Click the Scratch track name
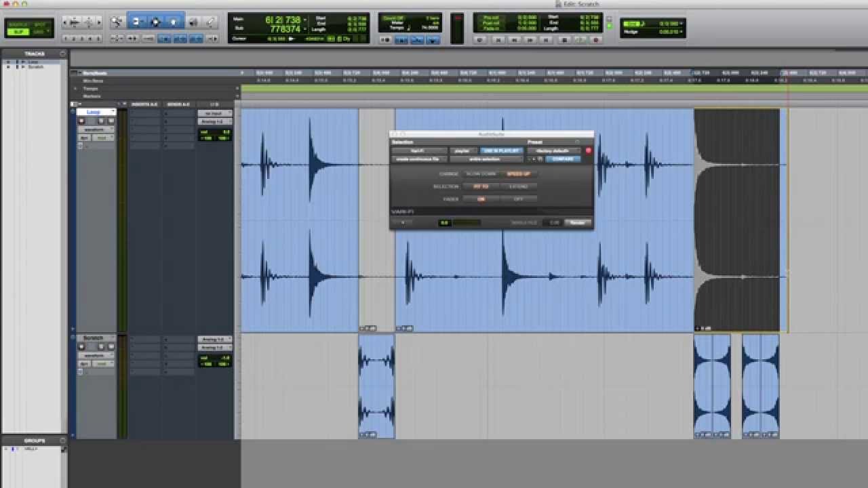Image resolution: width=868 pixels, height=488 pixels. point(93,338)
